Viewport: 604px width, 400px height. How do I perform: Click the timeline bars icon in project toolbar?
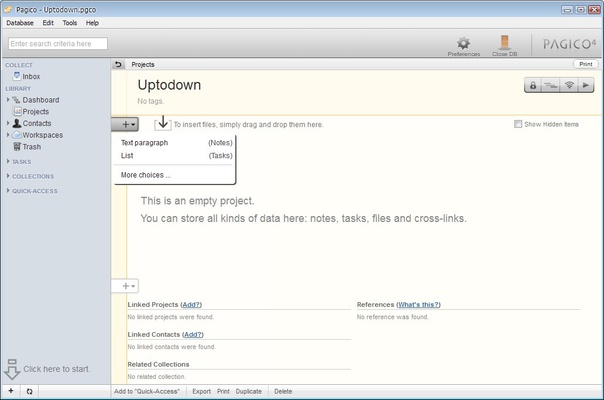(x=550, y=85)
